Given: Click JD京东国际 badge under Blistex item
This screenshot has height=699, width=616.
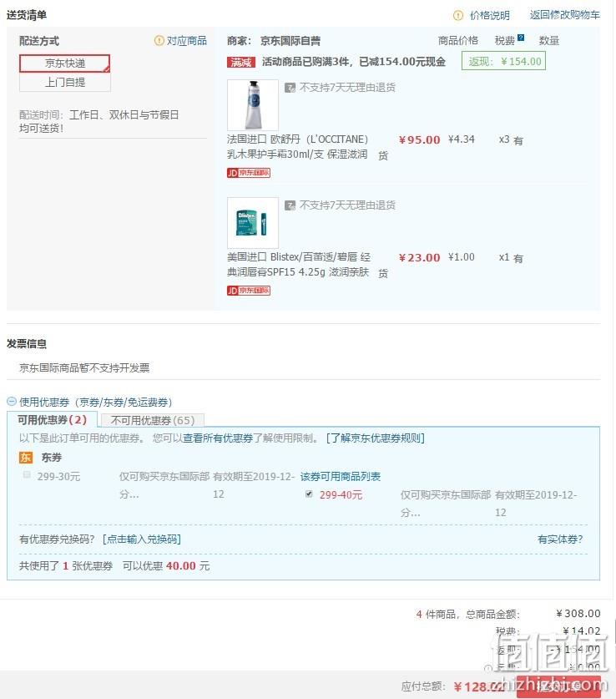Looking at the screenshot, I should pyautogui.click(x=249, y=291).
